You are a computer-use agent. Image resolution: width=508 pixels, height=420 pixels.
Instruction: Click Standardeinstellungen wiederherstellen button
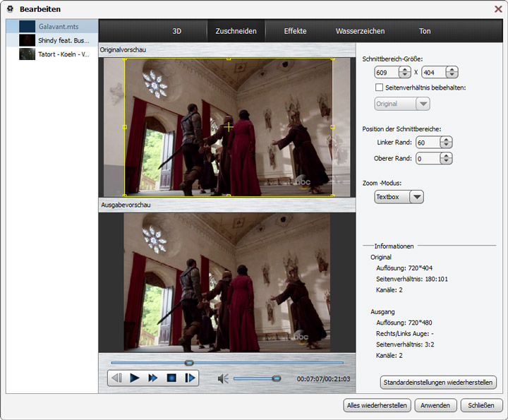438,383
